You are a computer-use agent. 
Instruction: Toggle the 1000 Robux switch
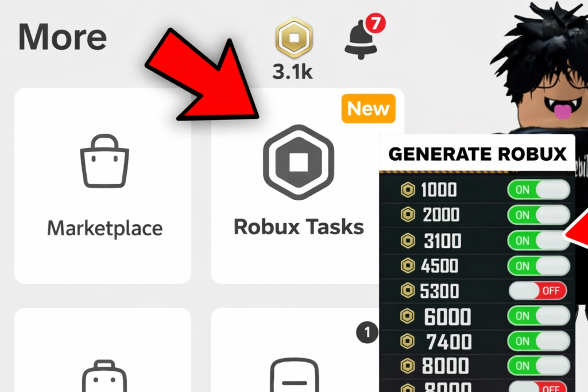(539, 189)
